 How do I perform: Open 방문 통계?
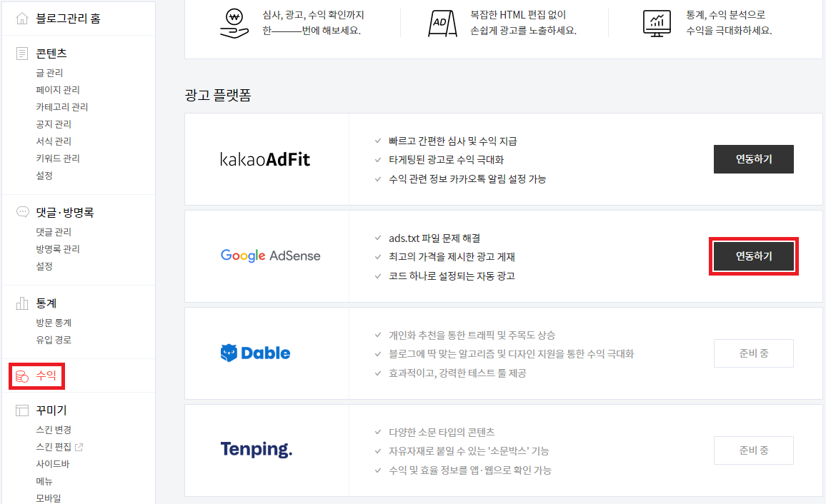coord(54,323)
